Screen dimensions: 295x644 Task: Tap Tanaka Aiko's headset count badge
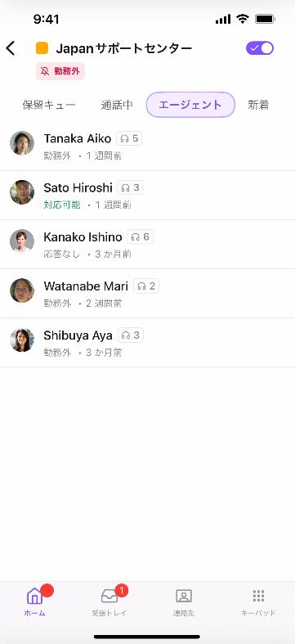pos(129,139)
